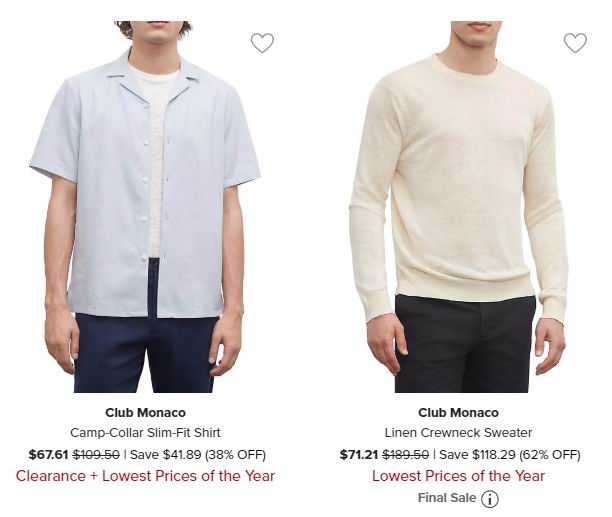Image resolution: width=612 pixels, height=517 pixels.
Task: Open the Camp-Collar Slim-Fit Shirt product image
Action: [145, 207]
